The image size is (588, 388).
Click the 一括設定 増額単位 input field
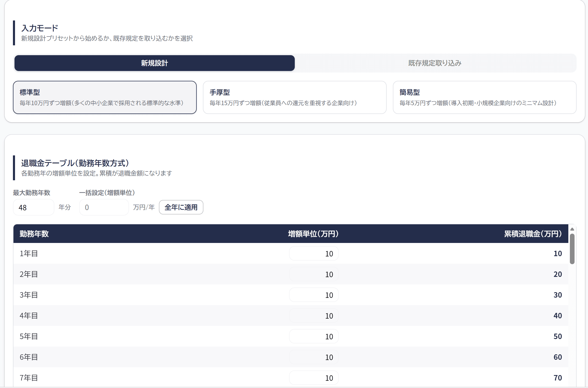(x=104, y=207)
